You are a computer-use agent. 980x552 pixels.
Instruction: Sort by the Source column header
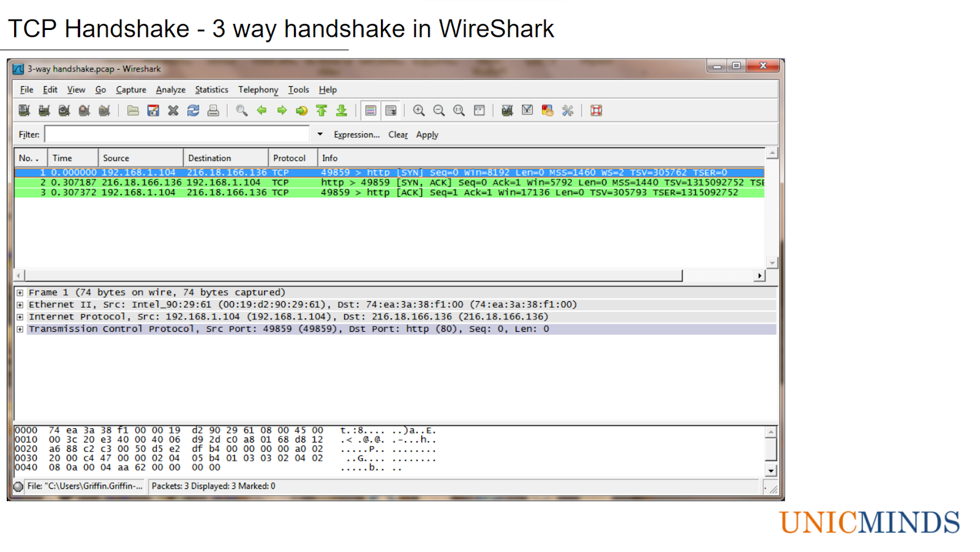(x=141, y=158)
